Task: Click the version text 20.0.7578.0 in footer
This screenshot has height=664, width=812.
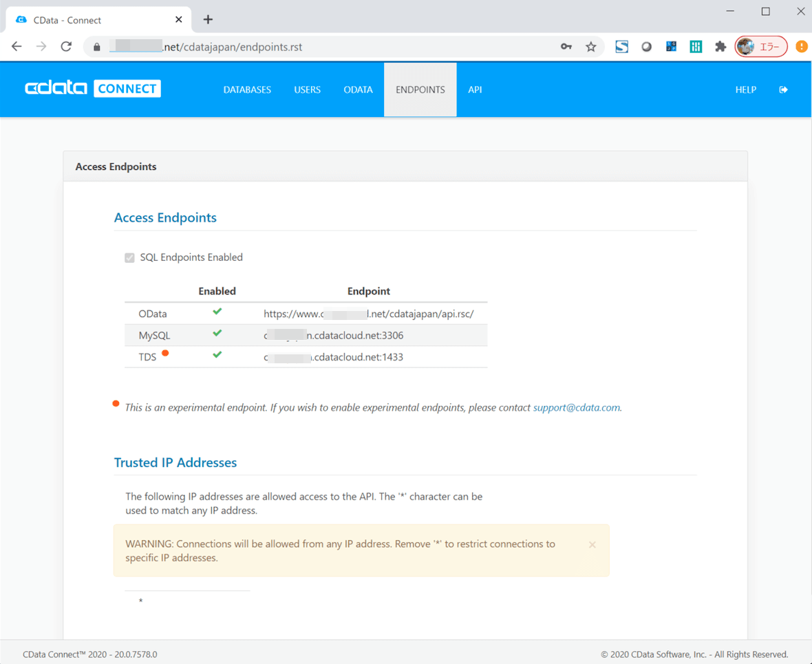Action: click(136, 654)
